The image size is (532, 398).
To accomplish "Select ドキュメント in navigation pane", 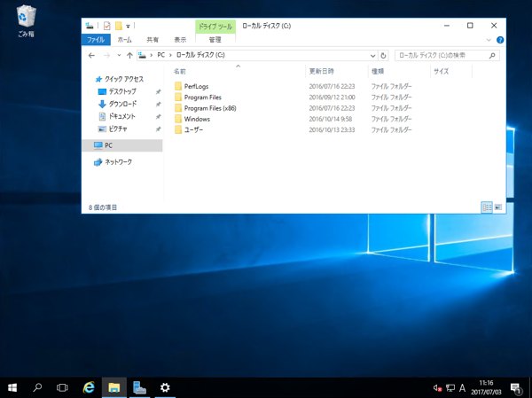I will pos(121,116).
